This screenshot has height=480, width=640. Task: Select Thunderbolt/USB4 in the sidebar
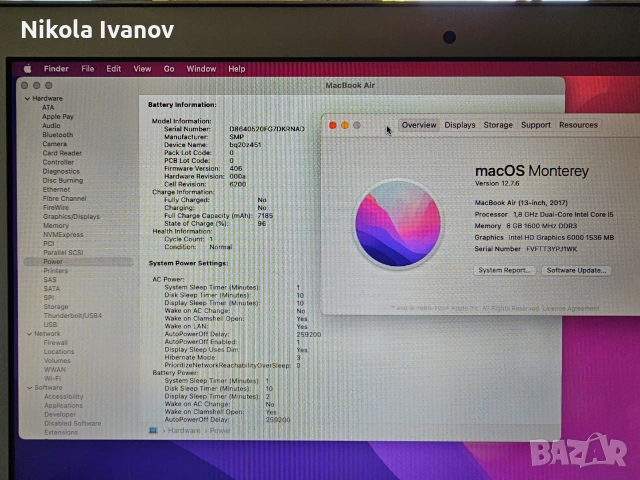73,316
